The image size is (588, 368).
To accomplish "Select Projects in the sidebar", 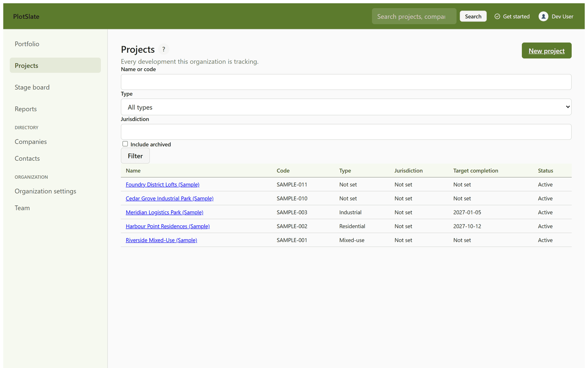I will (55, 65).
